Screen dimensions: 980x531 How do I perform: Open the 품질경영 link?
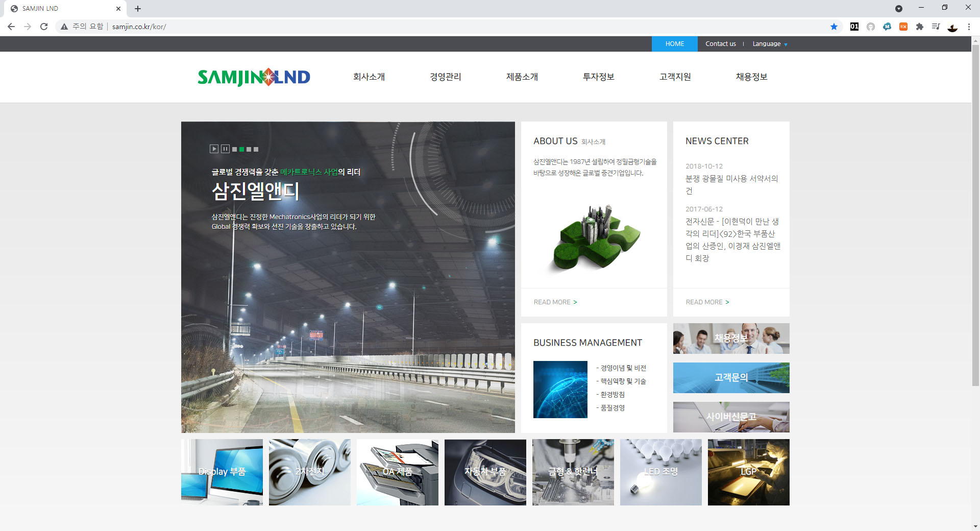coord(610,408)
